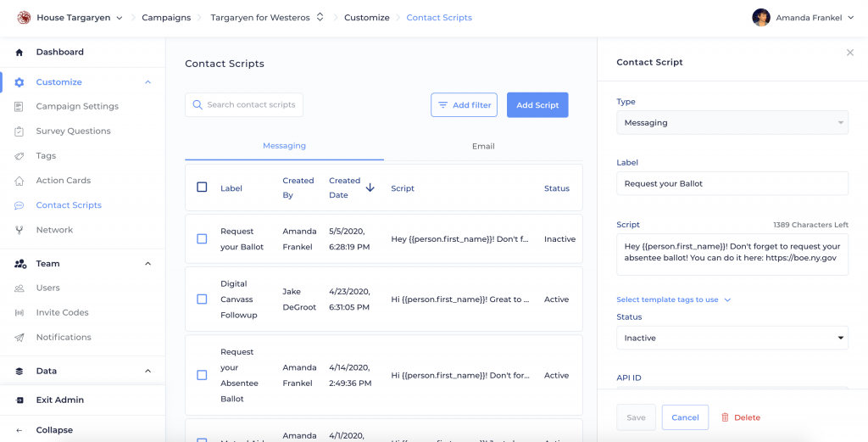Click the Network icon in sidebar

click(x=19, y=230)
